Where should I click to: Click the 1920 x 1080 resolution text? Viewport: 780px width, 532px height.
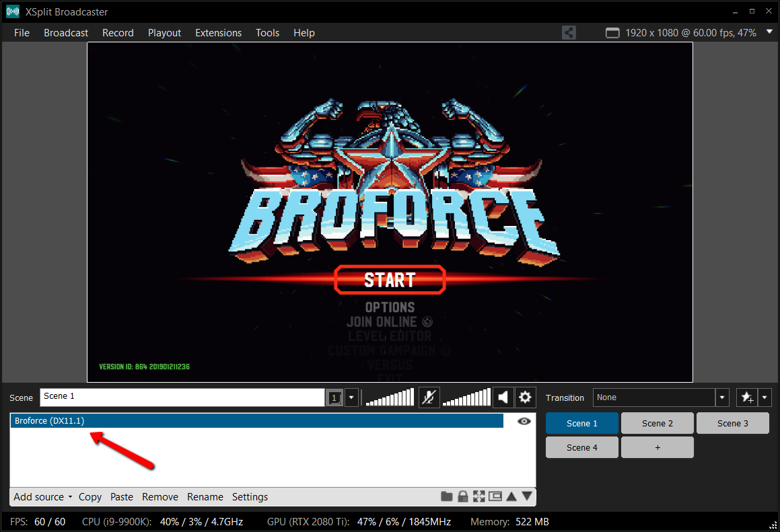[x=690, y=33]
